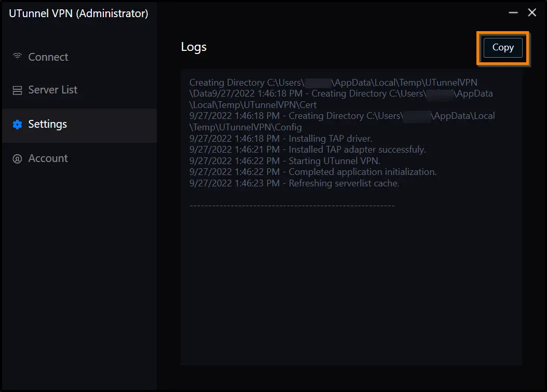Copy the logs to clipboard
Image resolution: width=547 pixels, height=392 pixels.
(503, 47)
